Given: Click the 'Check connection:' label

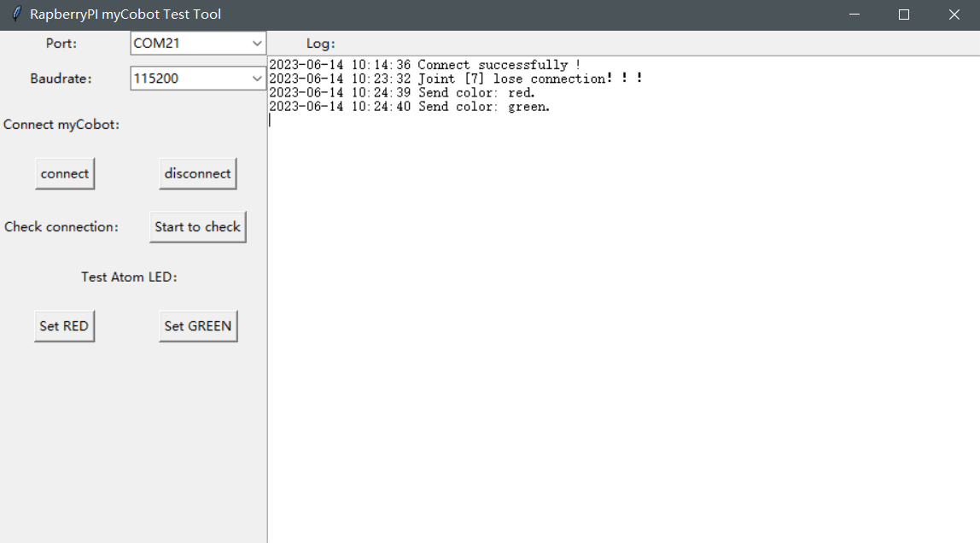Looking at the screenshot, I should coord(61,227).
